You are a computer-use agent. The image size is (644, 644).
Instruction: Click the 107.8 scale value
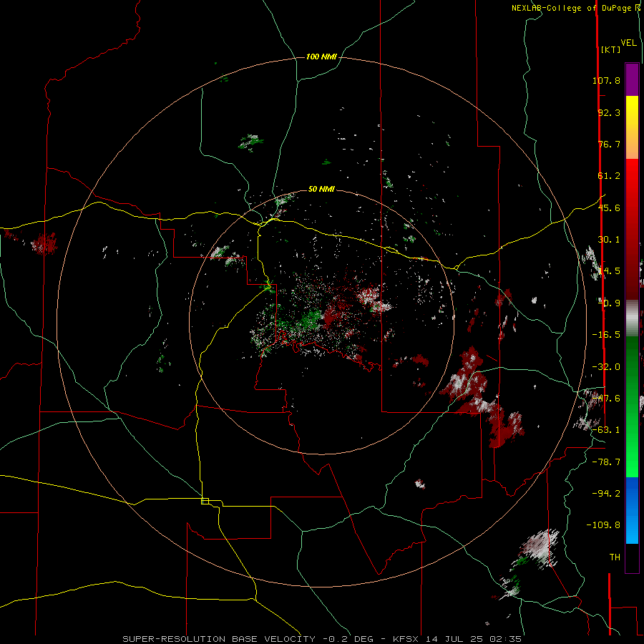(x=606, y=80)
